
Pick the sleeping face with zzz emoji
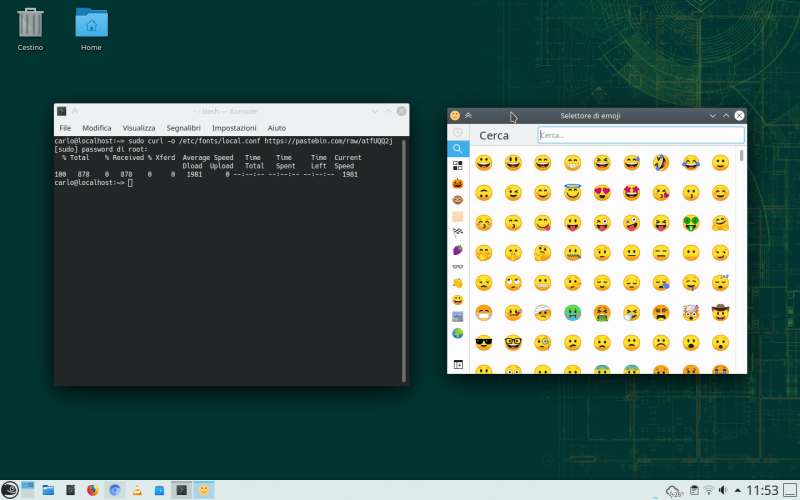720,282
